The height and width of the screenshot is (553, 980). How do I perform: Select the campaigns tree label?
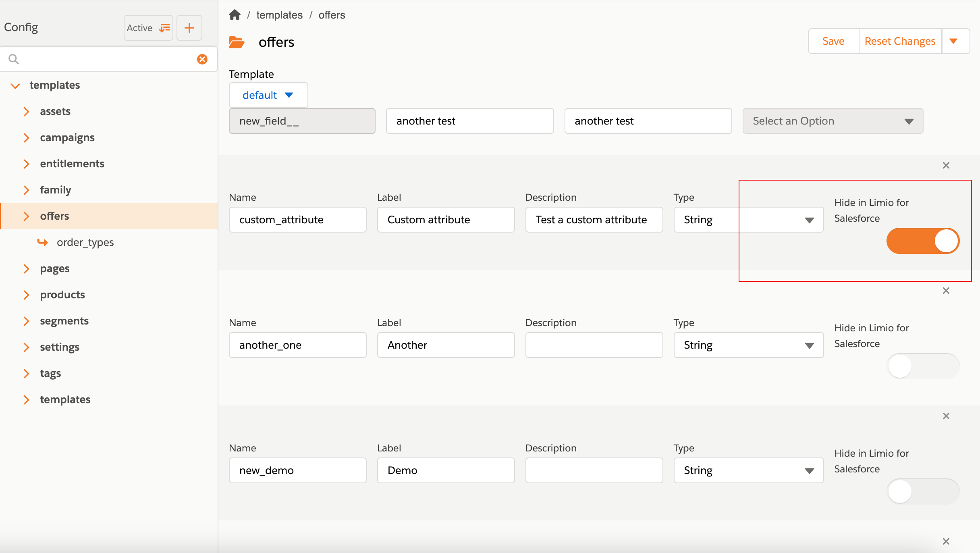(x=67, y=137)
